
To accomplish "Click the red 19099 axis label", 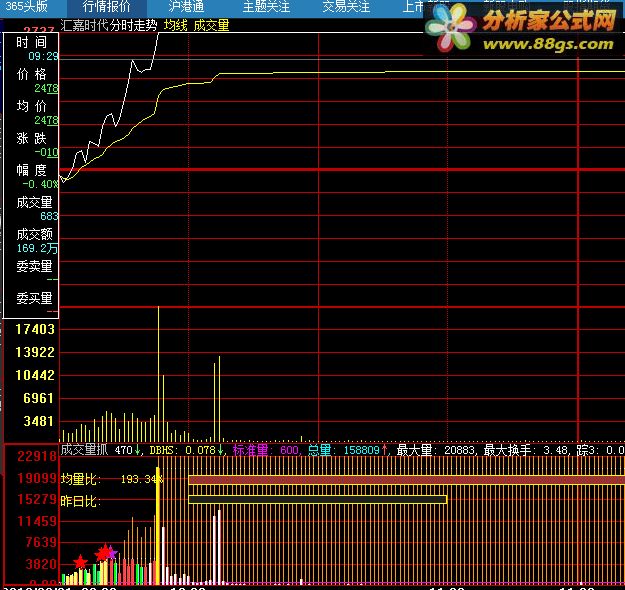I will [x=37, y=478].
